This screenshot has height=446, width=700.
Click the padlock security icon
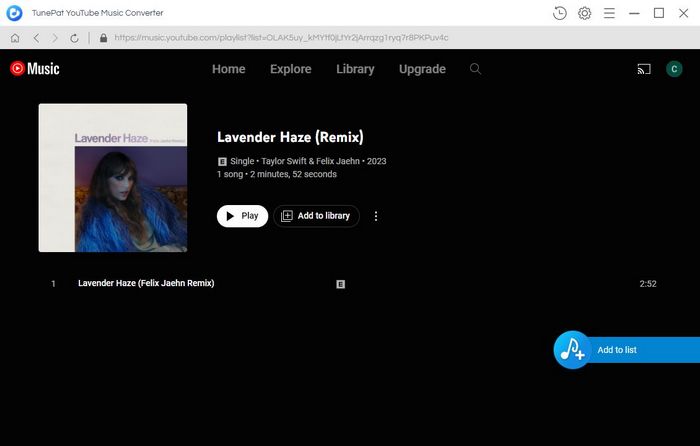104,38
